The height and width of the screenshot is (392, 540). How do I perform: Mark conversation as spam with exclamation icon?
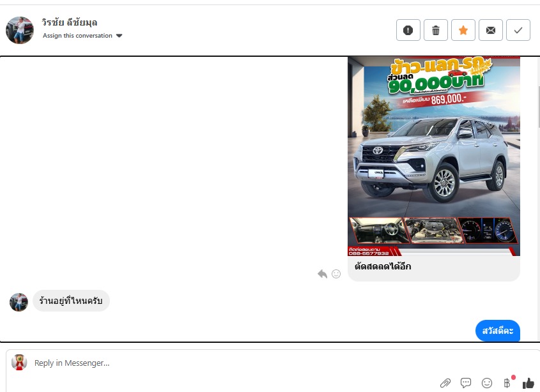408,30
